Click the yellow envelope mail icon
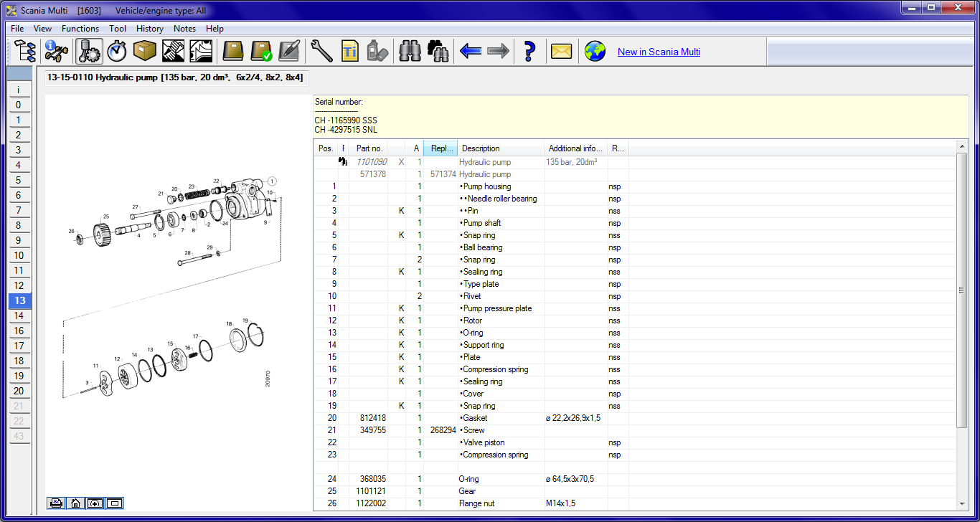The height and width of the screenshot is (522, 980). 561,52
